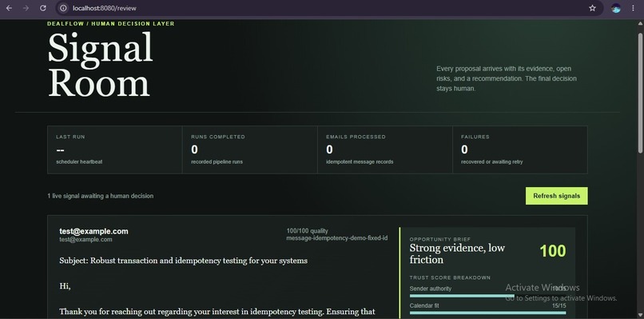Click the Signal Room heading
This screenshot has height=319, width=644.
[101, 65]
